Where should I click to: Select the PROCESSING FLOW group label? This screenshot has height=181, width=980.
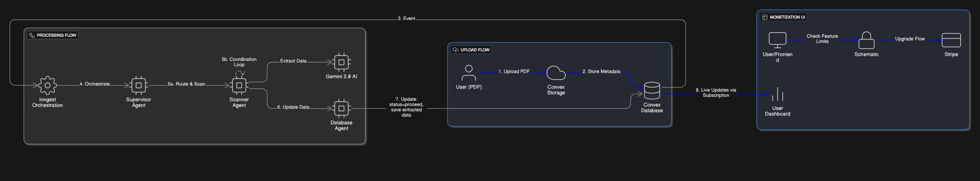click(x=53, y=35)
